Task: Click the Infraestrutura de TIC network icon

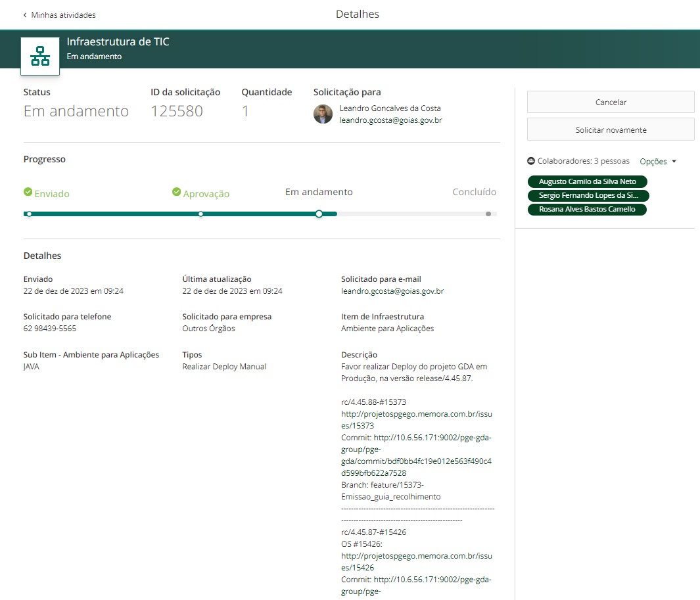Action: point(40,57)
